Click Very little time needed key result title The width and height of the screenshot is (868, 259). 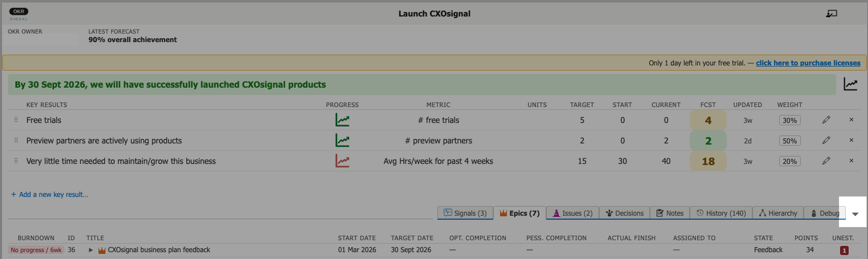[121, 161]
